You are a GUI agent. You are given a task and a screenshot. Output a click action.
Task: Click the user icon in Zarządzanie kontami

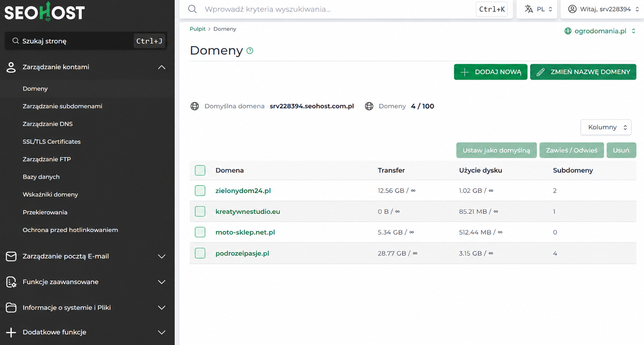(11, 67)
